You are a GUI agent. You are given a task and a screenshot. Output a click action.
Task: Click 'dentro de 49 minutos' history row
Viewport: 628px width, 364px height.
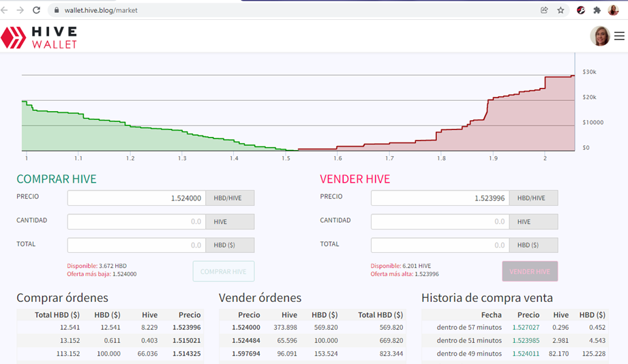coord(515,354)
